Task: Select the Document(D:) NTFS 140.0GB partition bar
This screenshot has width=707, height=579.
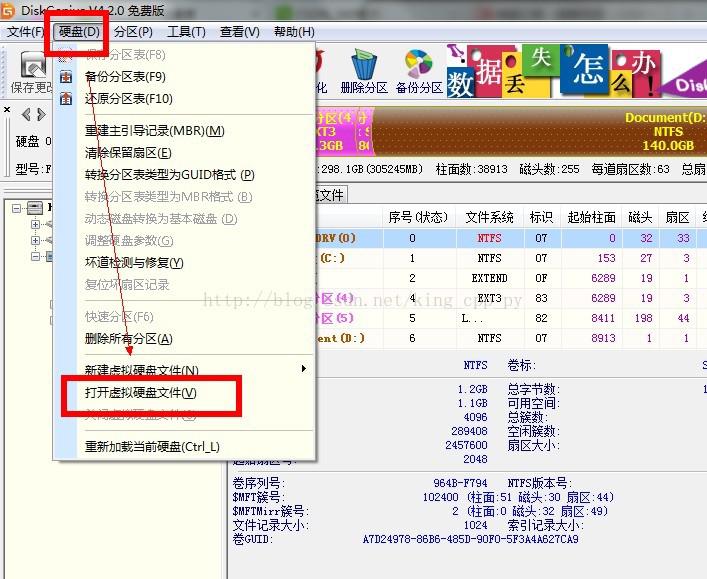Action: [540, 132]
